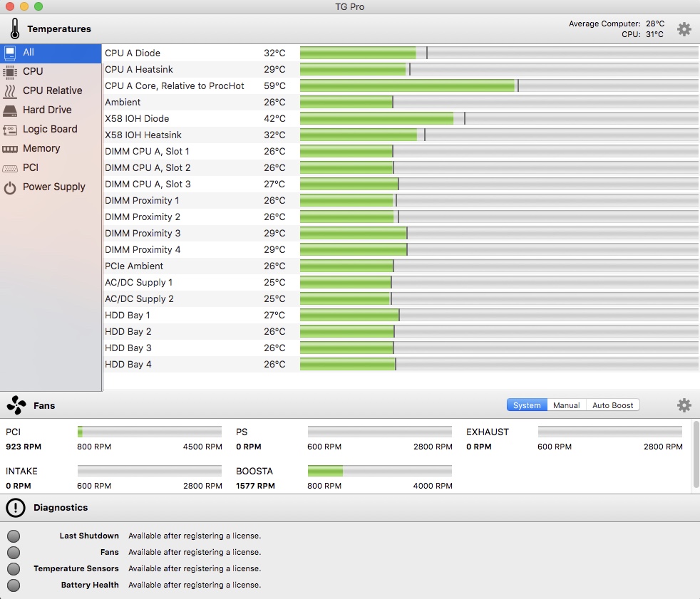
Task: Click the INTAKE fan speed bar
Action: click(150, 471)
